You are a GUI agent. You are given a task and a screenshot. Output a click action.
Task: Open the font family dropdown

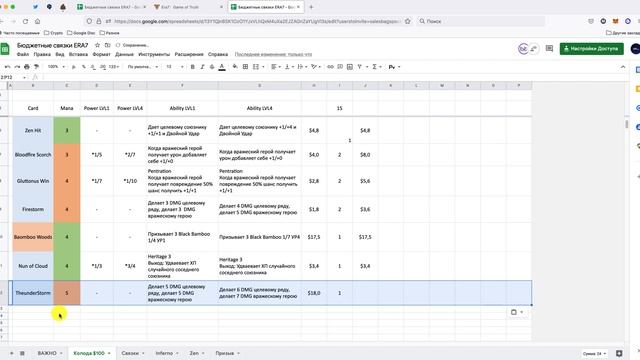(x=142, y=67)
